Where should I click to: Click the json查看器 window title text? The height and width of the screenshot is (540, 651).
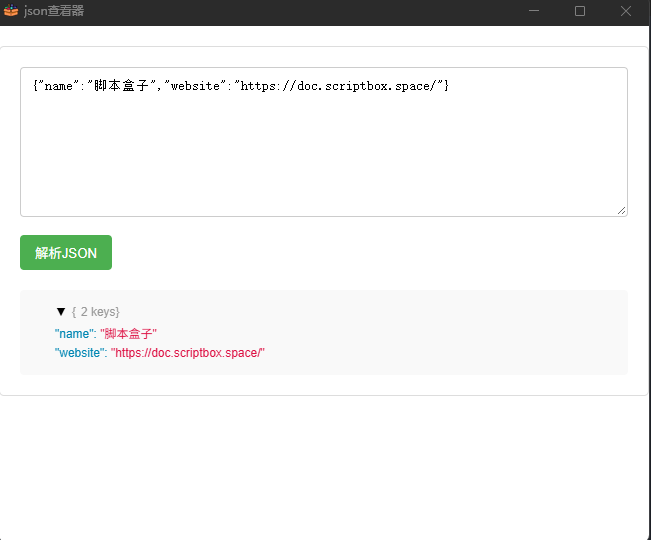click(54, 11)
